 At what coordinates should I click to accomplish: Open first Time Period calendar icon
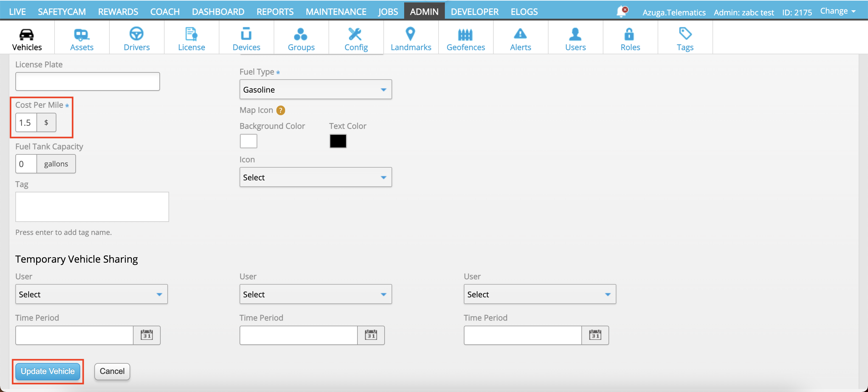pyautogui.click(x=146, y=335)
